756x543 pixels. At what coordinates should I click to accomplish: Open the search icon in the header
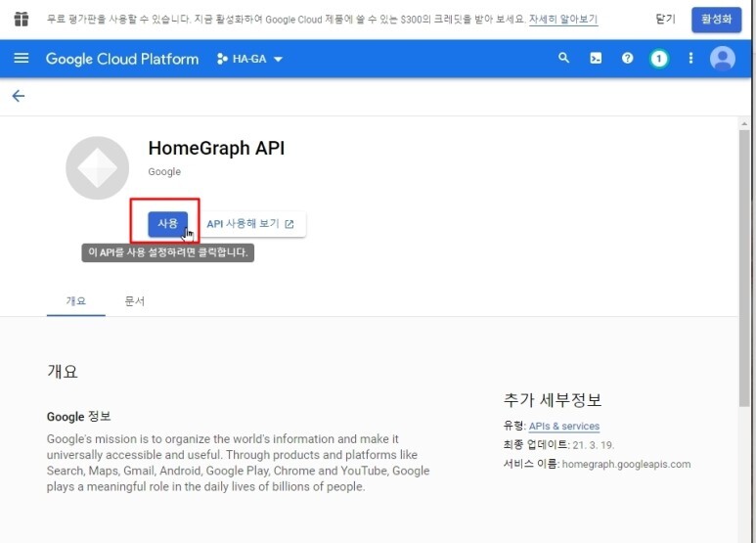(563, 59)
